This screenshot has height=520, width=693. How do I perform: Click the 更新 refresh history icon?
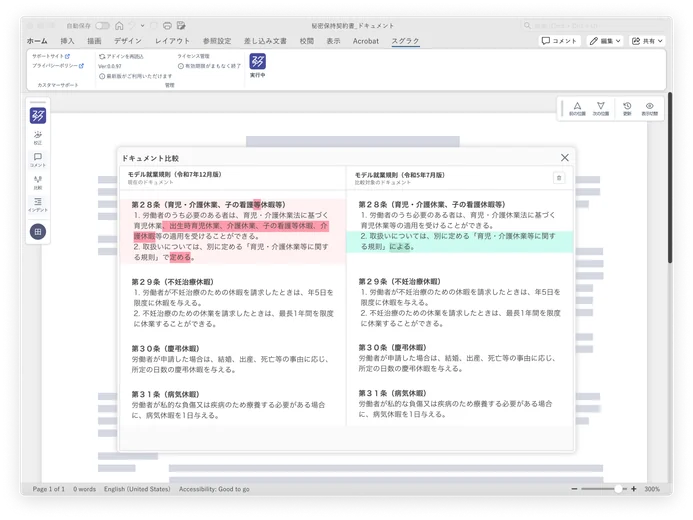coord(627,108)
